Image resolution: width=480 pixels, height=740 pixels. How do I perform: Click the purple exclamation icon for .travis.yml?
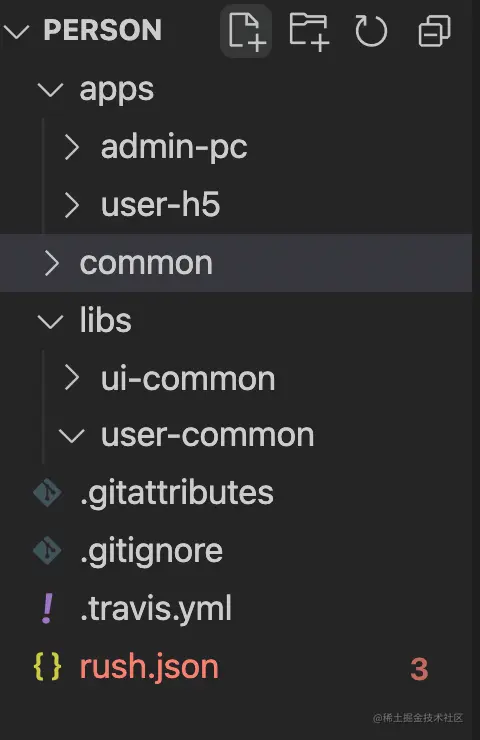pos(47,609)
